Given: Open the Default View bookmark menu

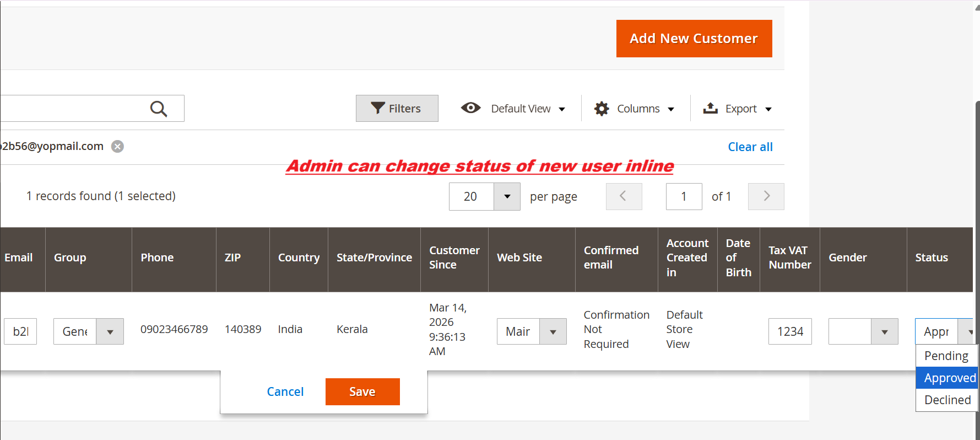Looking at the screenshot, I should pos(513,109).
